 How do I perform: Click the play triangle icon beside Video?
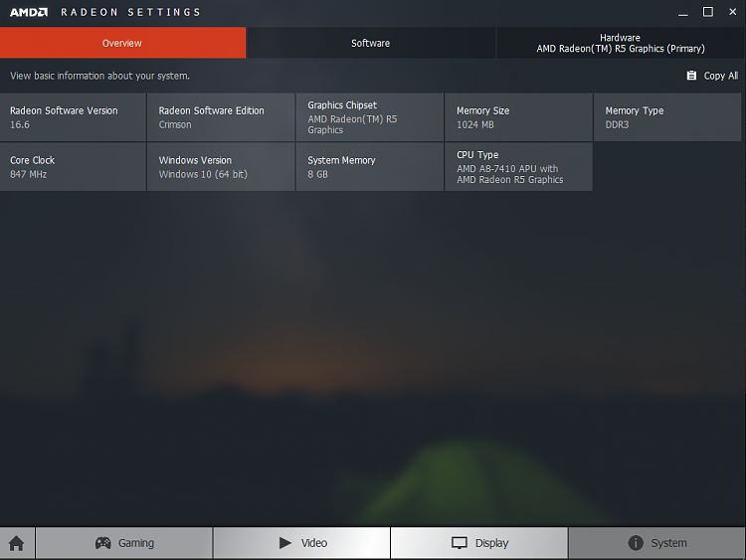pos(285,543)
